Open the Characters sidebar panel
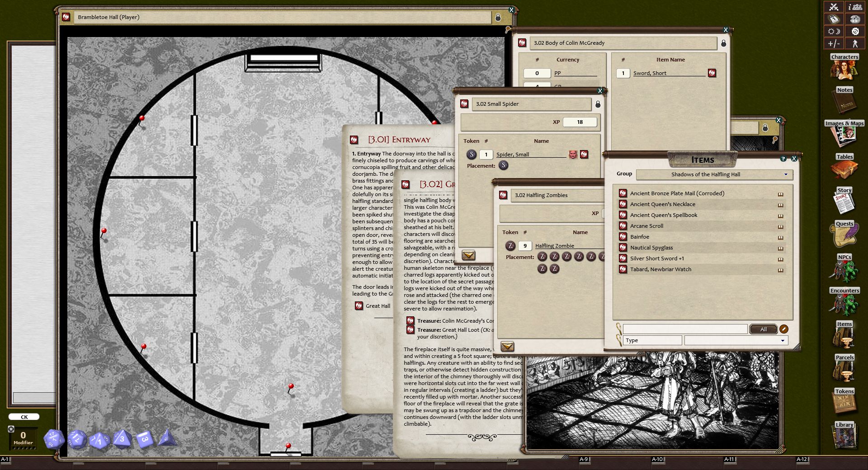868x470 pixels. pyautogui.click(x=844, y=67)
